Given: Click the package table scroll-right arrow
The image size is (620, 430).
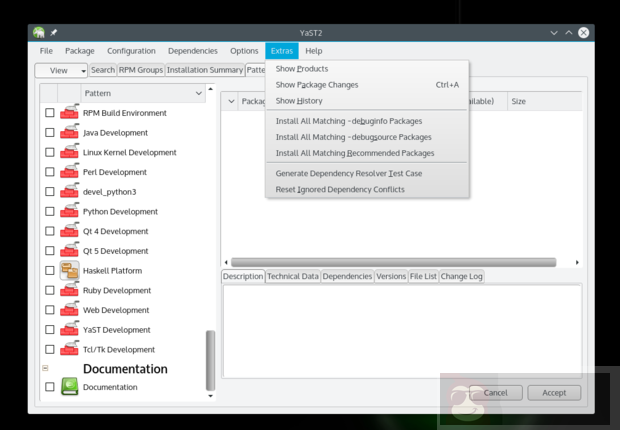Looking at the screenshot, I should coord(577,262).
